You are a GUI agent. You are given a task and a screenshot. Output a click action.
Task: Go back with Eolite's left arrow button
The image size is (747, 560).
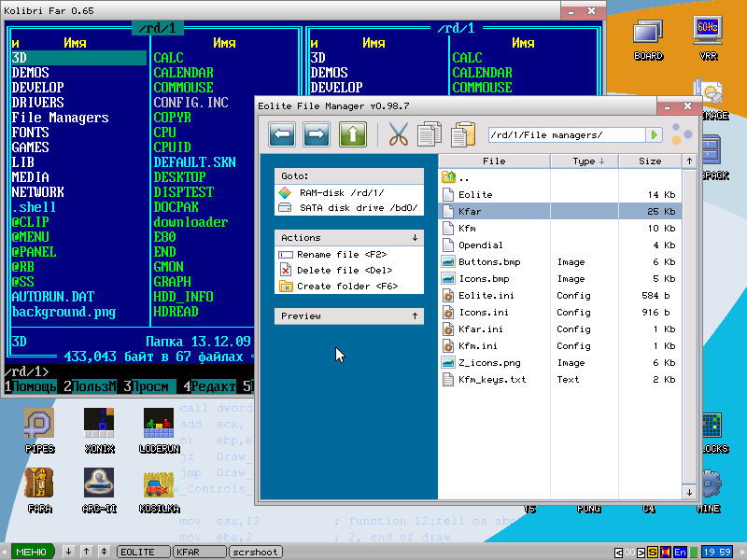[282, 134]
